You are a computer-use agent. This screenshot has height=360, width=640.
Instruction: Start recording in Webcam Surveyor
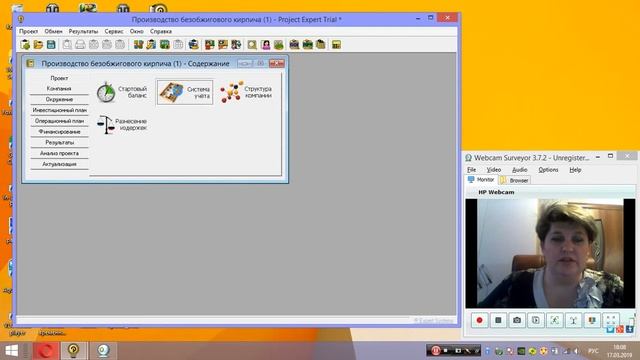pyautogui.click(x=480, y=320)
